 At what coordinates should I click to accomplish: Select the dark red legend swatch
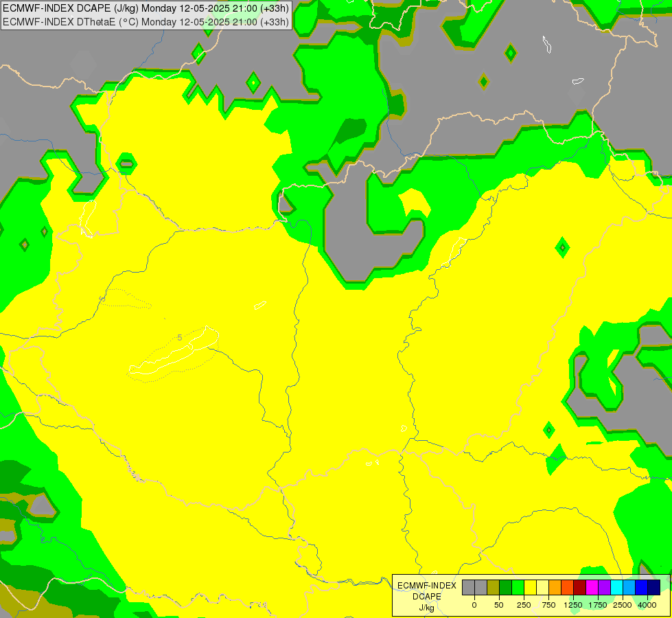[x=580, y=587]
